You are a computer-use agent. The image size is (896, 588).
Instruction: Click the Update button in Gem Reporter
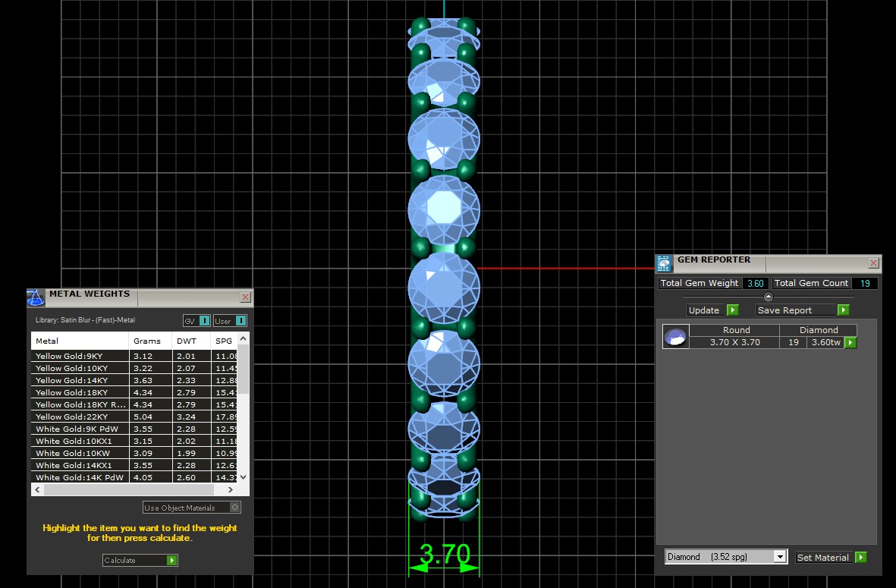point(712,310)
